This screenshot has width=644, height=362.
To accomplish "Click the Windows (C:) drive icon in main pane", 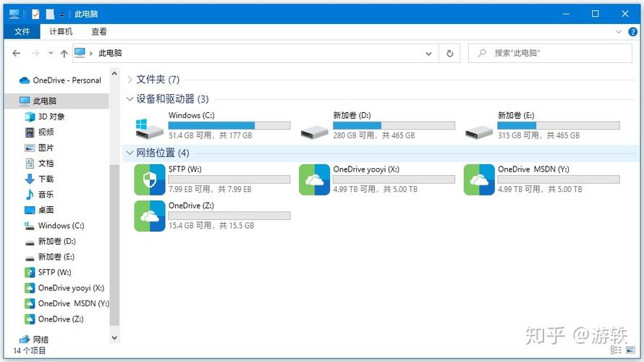I will [148, 128].
